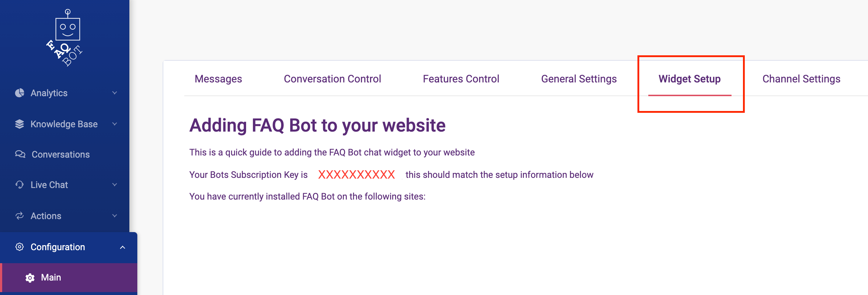Open the Channel Settings tab
This screenshot has width=868, height=295.
click(801, 79)
